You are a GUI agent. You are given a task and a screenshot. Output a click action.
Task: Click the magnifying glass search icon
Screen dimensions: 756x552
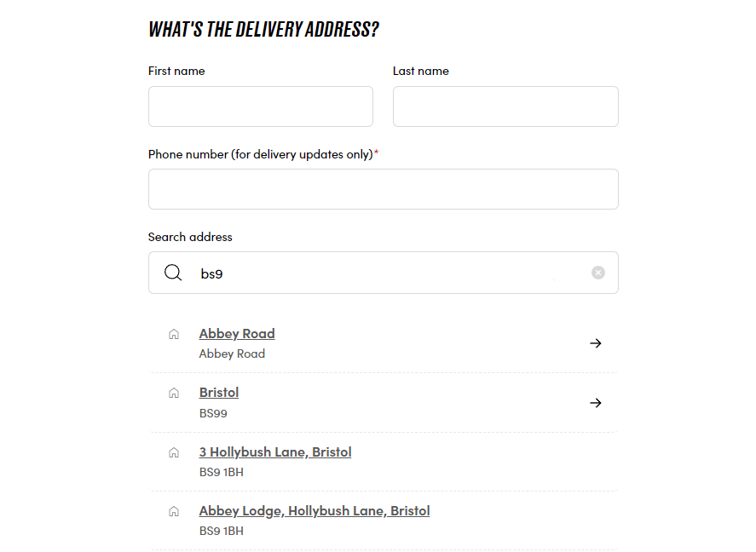173,272
